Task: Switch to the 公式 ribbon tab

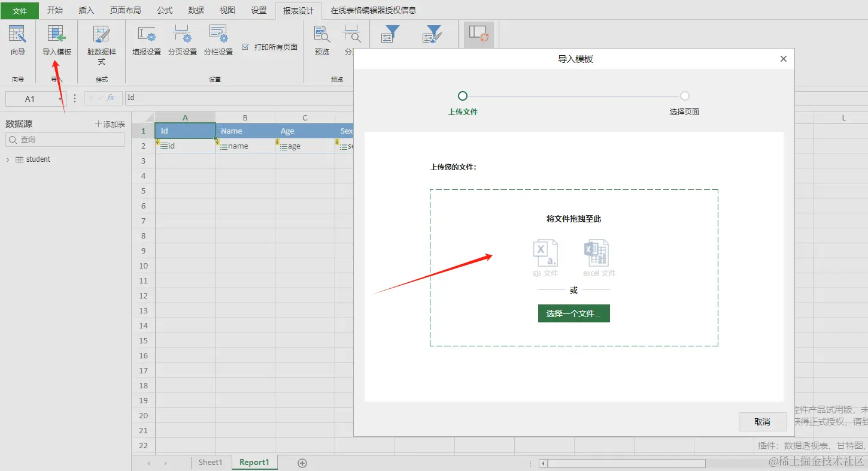Action: [165, 10]
